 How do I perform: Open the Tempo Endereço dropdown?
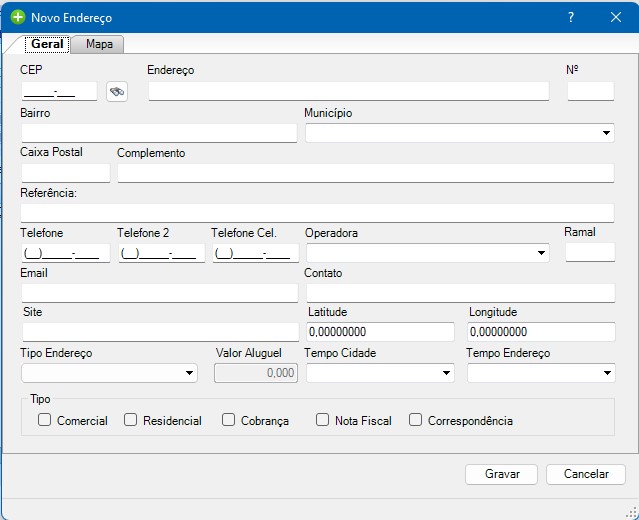coord(606,373)
